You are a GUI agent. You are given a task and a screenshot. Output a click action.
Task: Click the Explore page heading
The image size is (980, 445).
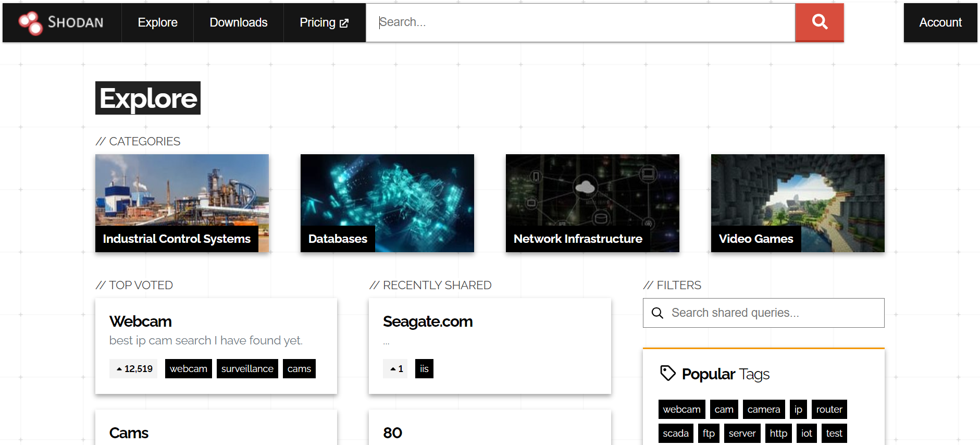(x=148, y=98)
